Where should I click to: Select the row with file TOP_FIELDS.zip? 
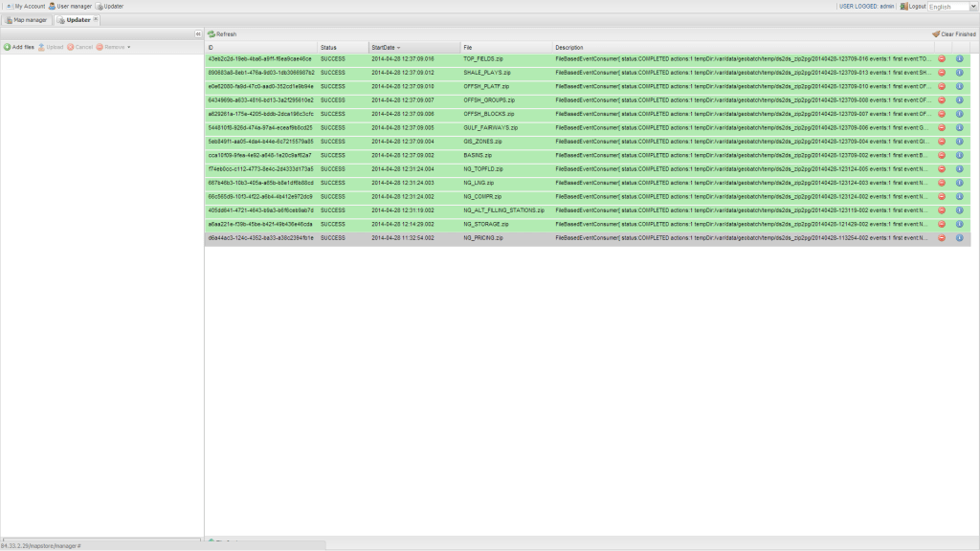[x=588, y=58]
